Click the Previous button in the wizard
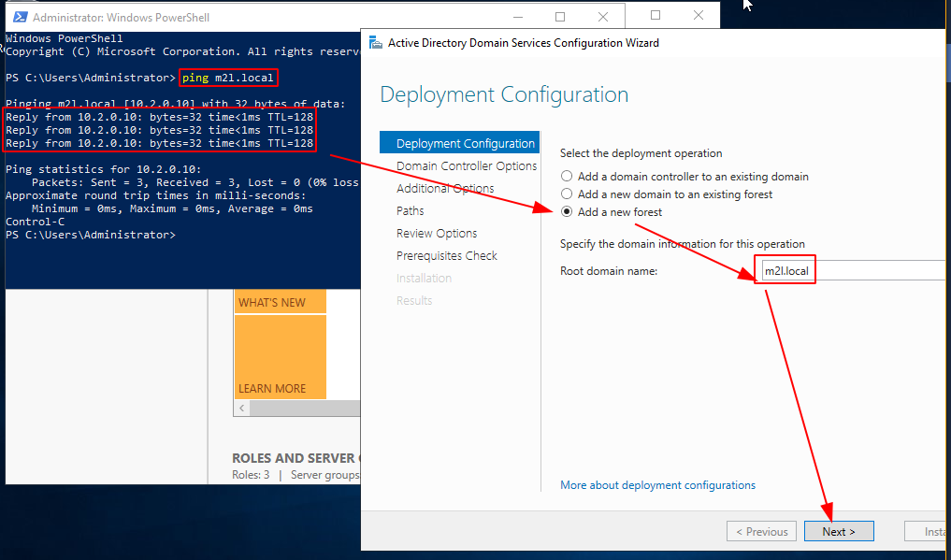The image size is (951, 560). [x=761, y=532]
